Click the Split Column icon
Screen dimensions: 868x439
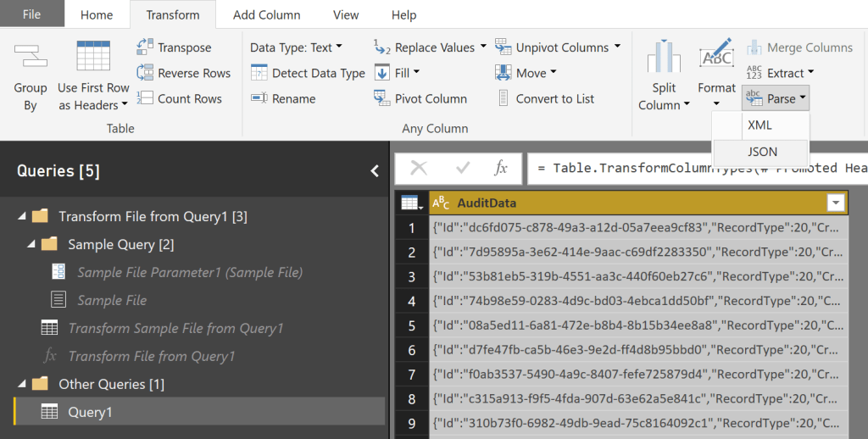tap(664, 58)
